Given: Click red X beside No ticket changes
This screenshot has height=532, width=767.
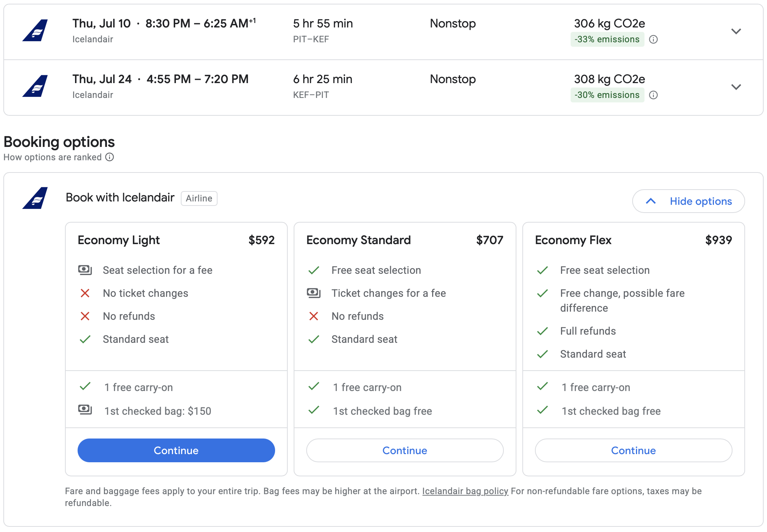Looking at the screenshot, I should coord(85,293).
